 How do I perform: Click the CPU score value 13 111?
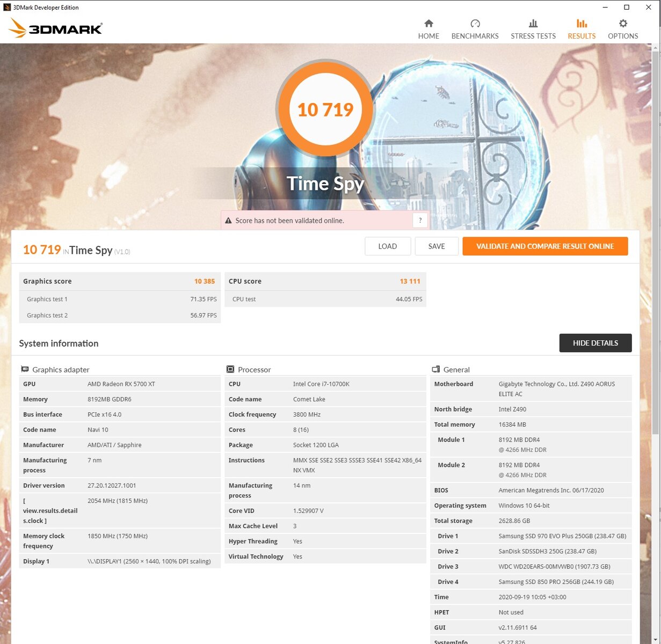[410, 281]
